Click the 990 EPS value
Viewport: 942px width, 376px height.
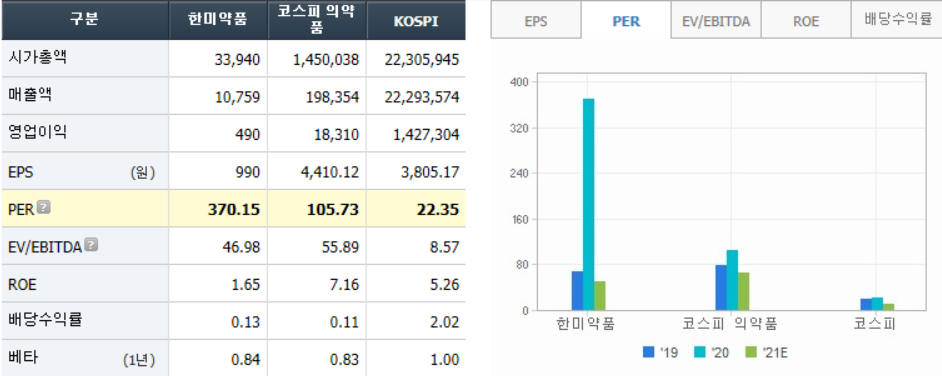click(248, 172)
